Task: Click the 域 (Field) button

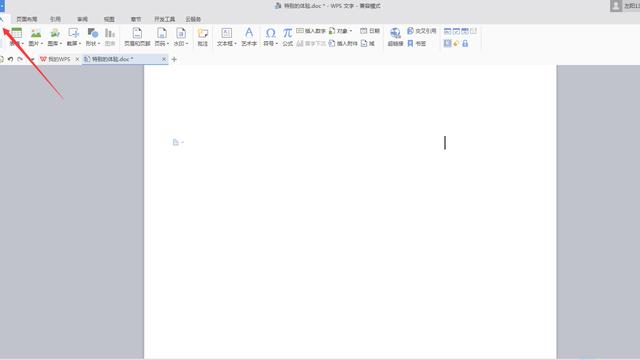Action: [x=368, y=43]
